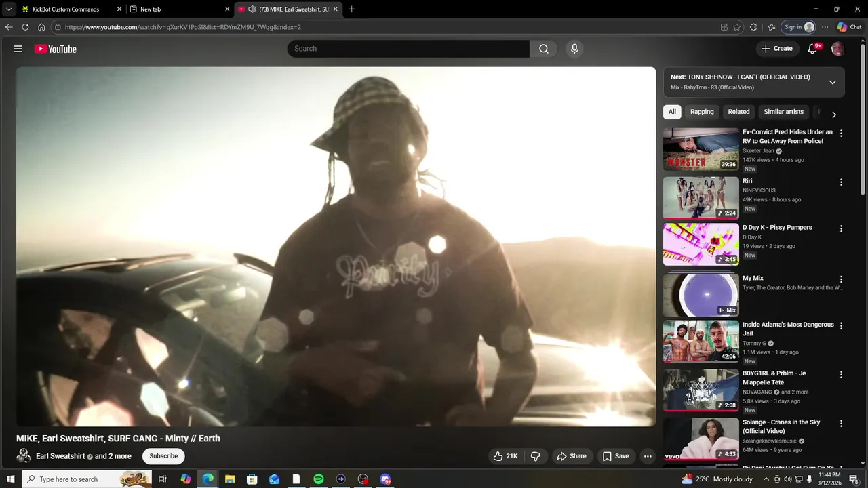This screenshot has width=868, height=488.
Task: Close the New tab browser tab
Action: 228,9
